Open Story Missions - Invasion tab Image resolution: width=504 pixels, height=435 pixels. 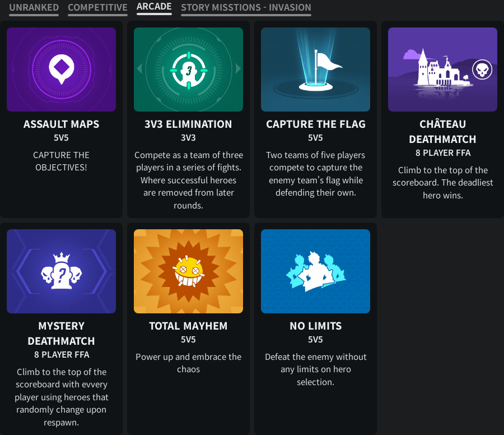point(246,7)
